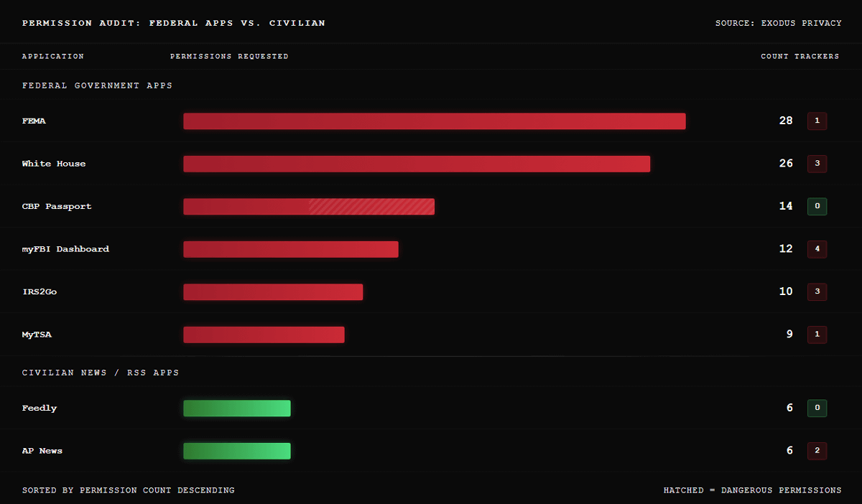
Task: Click the Federal Government Apps section heading
Action: 98,85
